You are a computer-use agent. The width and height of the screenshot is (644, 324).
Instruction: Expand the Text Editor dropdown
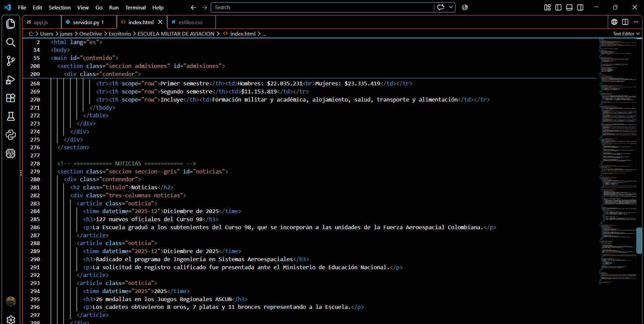[626, 34]
